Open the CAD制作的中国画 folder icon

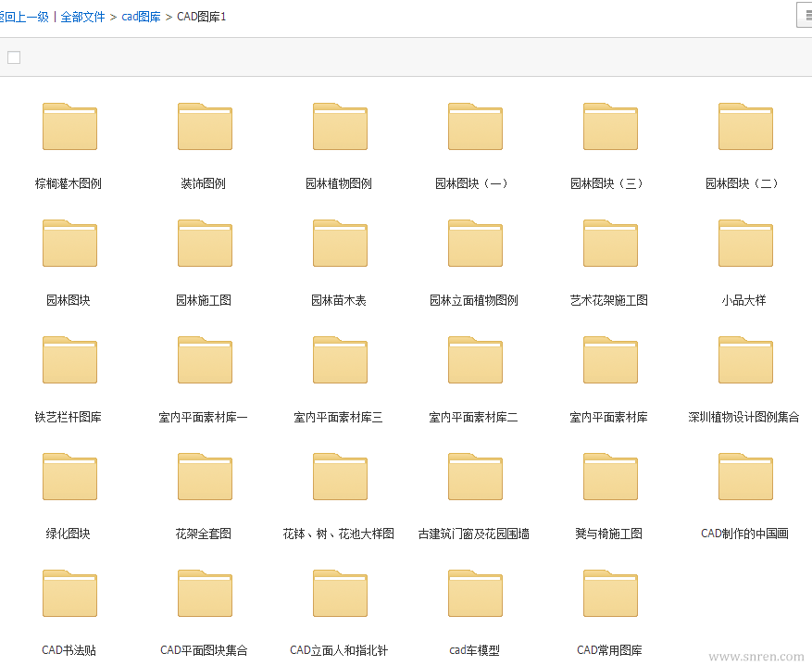tap(745, 476)
